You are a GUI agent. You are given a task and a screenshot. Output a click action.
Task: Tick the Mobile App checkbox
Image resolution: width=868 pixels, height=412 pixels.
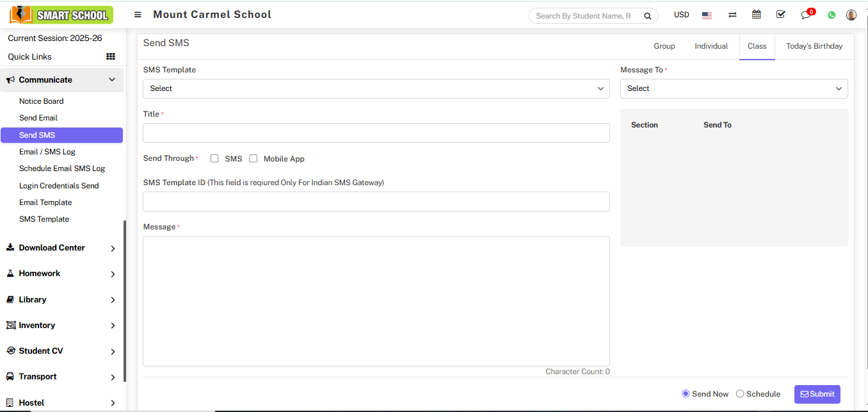253,158
